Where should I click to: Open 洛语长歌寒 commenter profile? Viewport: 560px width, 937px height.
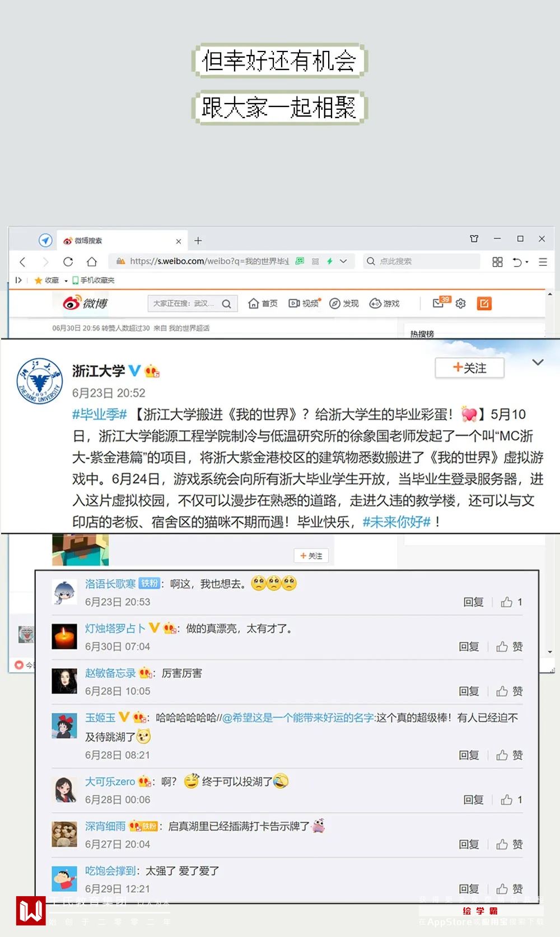click(x=110, y=584)
